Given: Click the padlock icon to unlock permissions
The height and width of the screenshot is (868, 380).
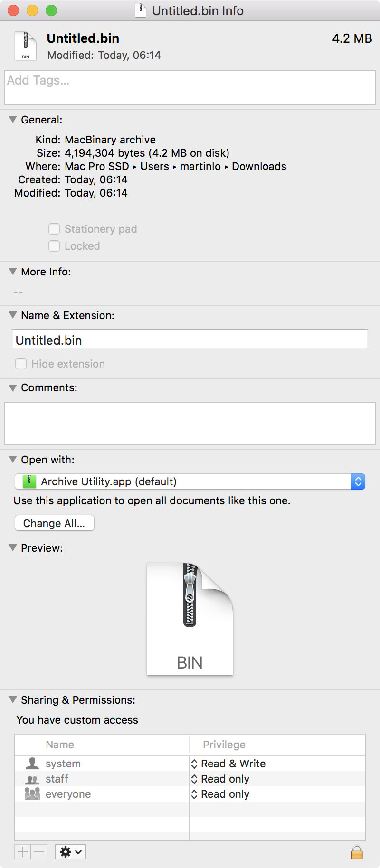Looking at the screenshot, I should click(357, 852).
